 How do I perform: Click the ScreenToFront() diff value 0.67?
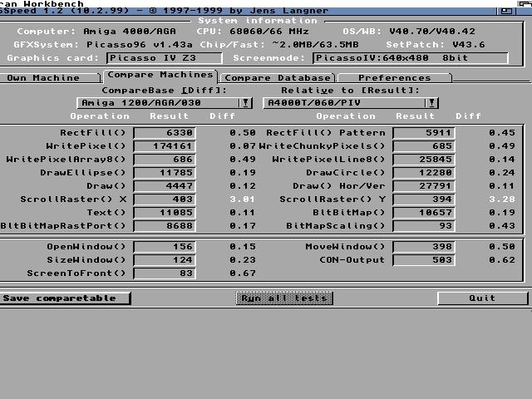[x=242, y=273]
